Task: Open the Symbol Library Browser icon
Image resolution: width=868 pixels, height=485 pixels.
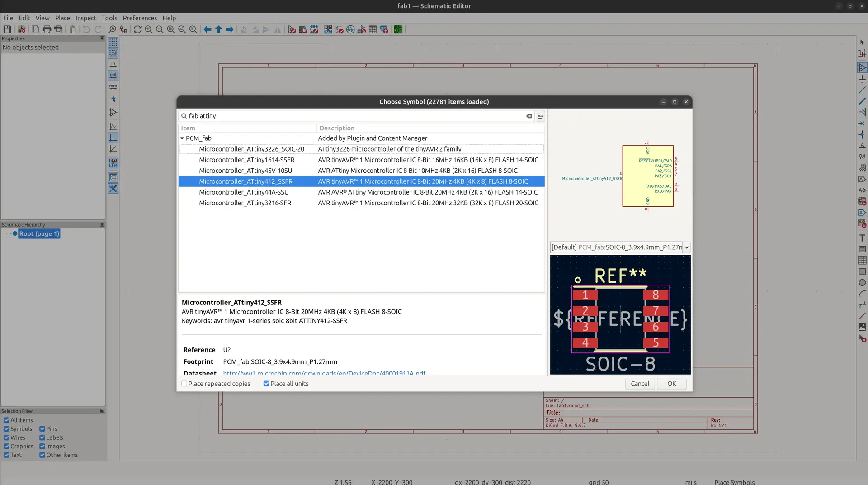Action: pyautogui.click(x=303, y=29)
